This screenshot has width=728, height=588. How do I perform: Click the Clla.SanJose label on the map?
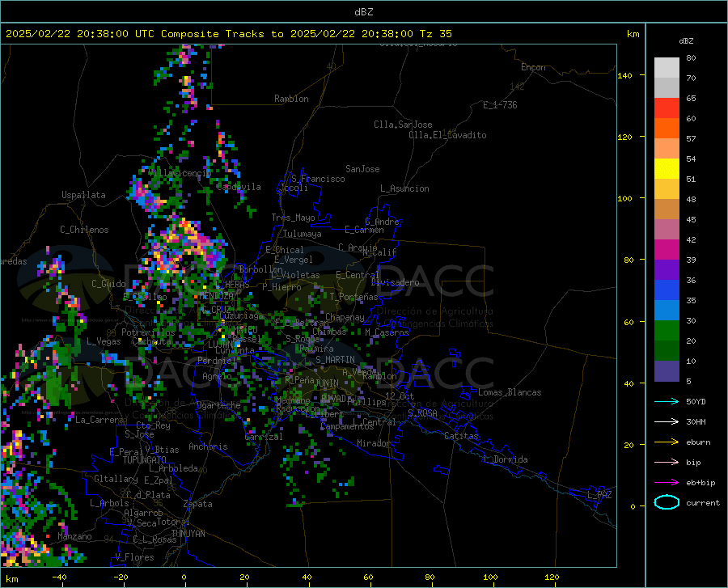coord(403,125)
